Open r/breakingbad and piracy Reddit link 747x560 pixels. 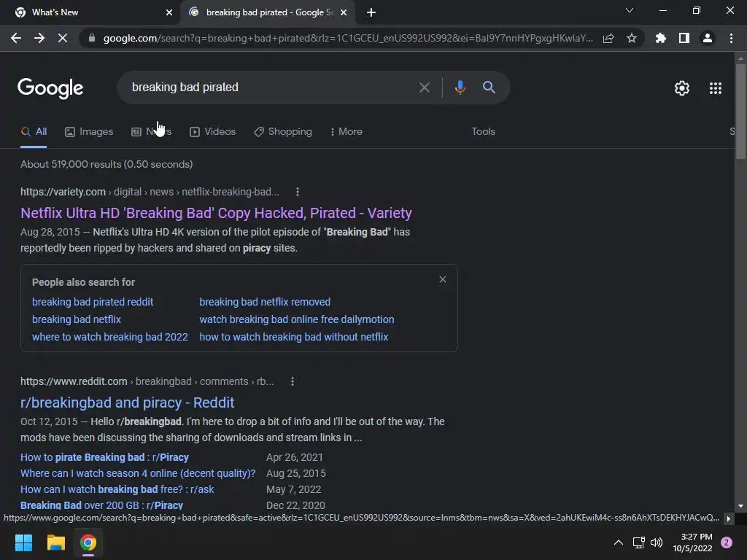[x=127, y=402]
